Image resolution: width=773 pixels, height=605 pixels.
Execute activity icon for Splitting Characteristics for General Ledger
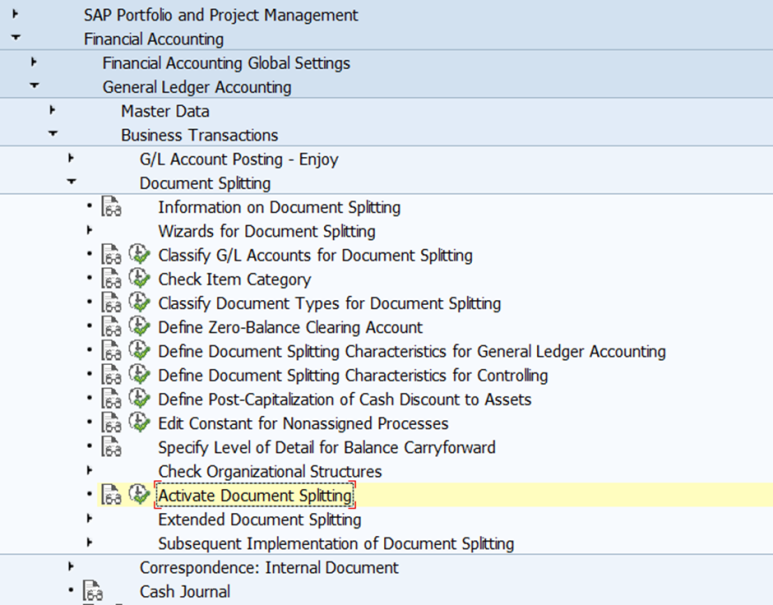(x=140, y=351)
